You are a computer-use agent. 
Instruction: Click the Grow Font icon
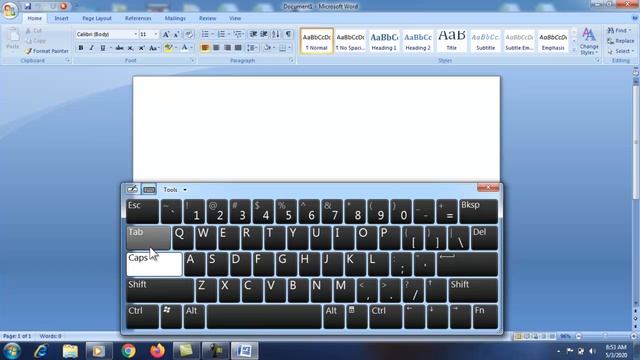[166, 34]
